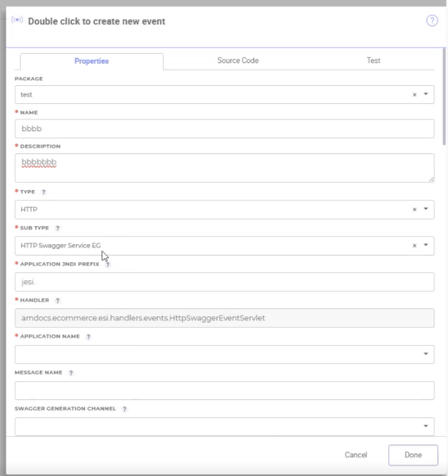Clear the selected PACKAGE value 'test'

[x=415, y=95]
